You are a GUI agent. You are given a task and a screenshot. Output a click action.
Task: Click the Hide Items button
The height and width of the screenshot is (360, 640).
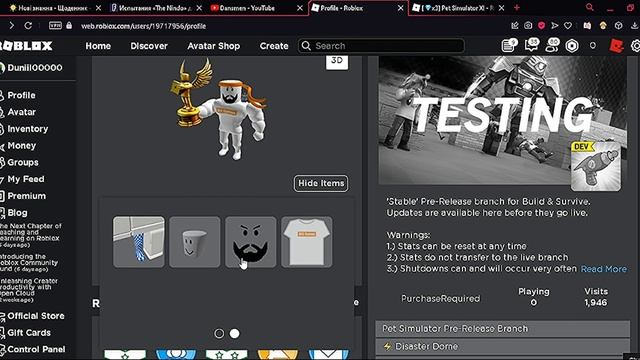point(321,183)
